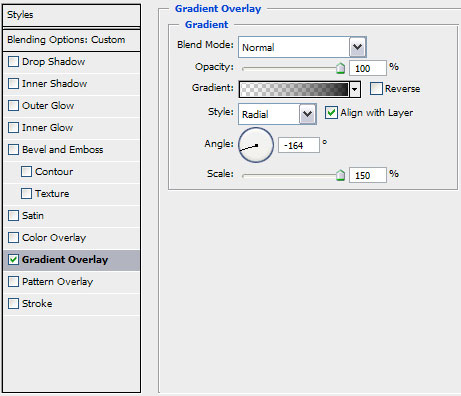Screen dimensions: 461x396
Task: Click the gradient preview swatch
Action: point(294,89)
